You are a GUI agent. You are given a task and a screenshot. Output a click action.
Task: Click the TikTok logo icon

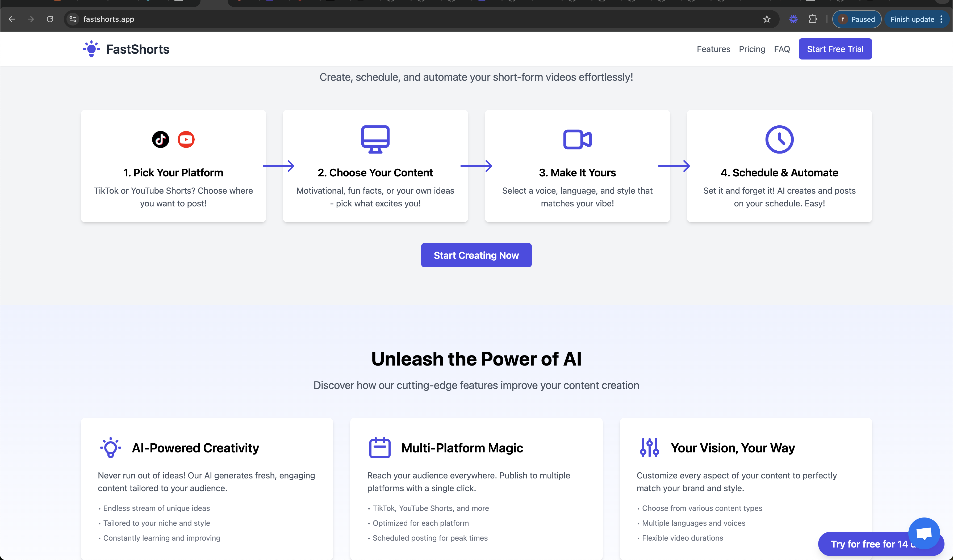point(160,139)
